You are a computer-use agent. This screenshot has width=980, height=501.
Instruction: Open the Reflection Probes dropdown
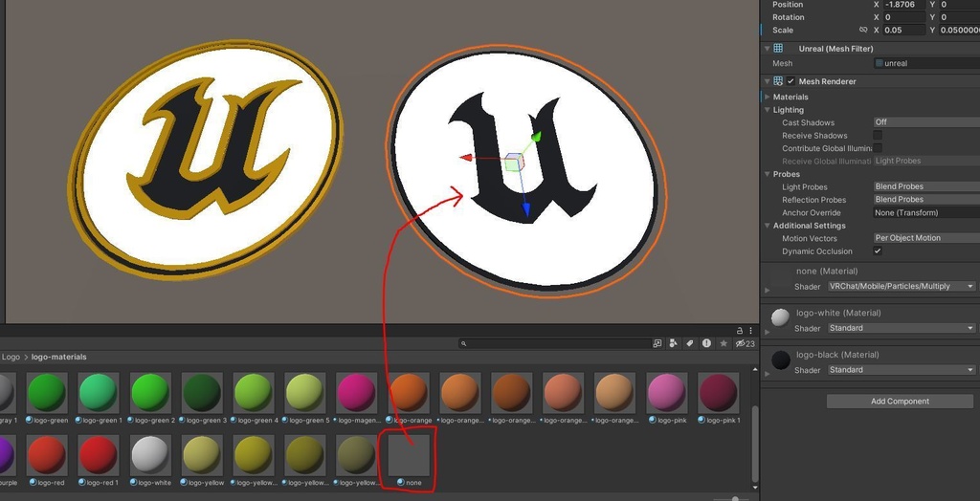926,199
